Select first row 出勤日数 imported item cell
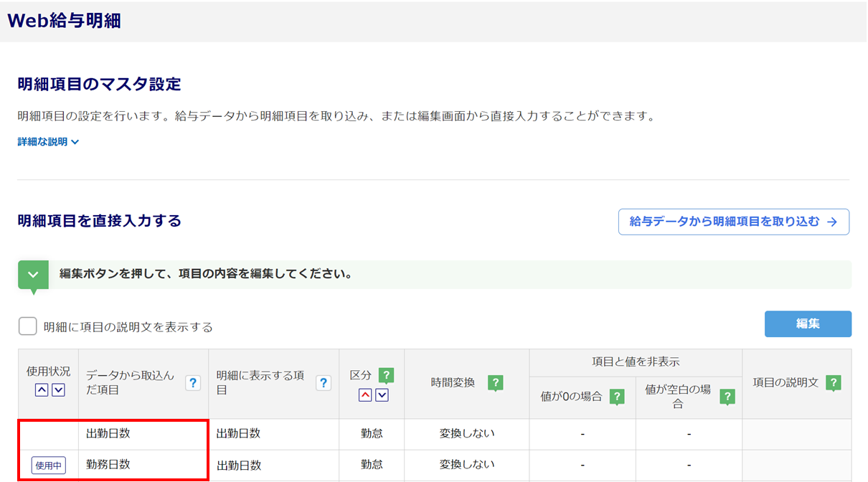 tap(108, 434)
